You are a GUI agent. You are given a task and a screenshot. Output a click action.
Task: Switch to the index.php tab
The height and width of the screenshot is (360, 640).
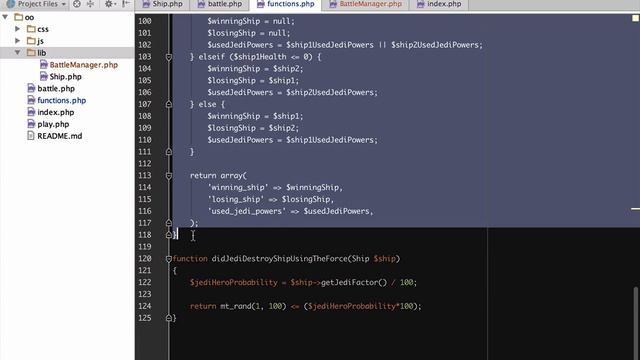click(439, 4)
